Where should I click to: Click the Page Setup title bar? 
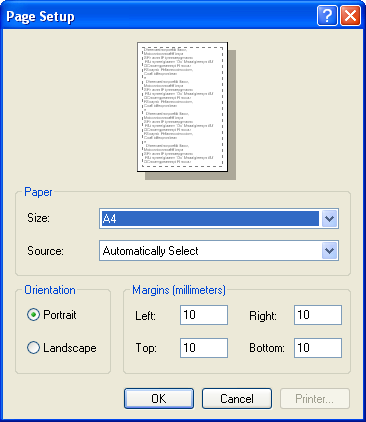[x=160, y=15]
